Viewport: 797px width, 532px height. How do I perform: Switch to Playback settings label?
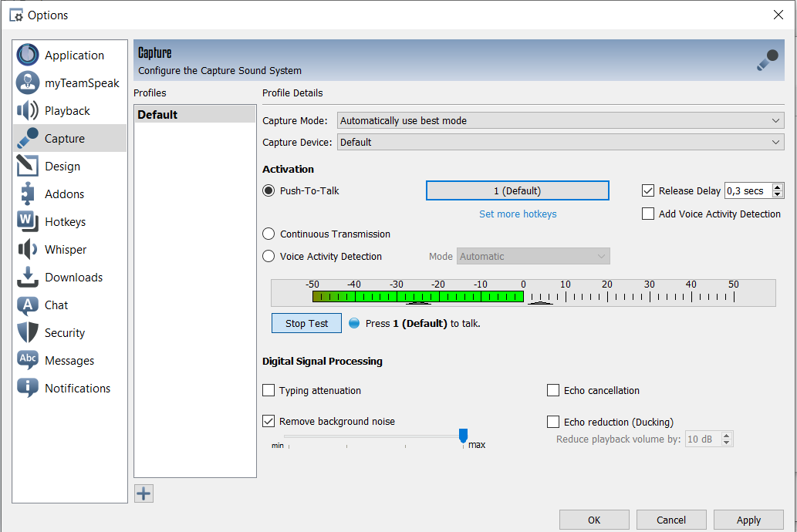[67, 111]
